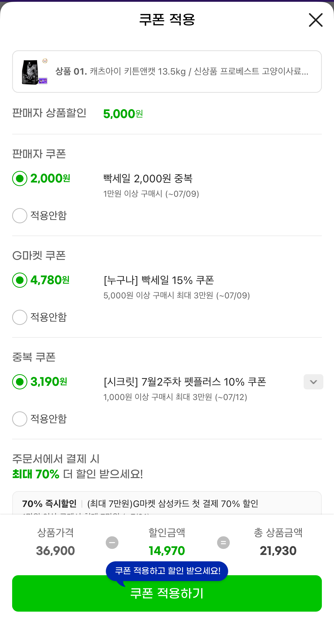Viewport: 334px width, 644px height.
Task: Click the green 쿠폰 적용하기 button
Action: [x=167, y=593]
